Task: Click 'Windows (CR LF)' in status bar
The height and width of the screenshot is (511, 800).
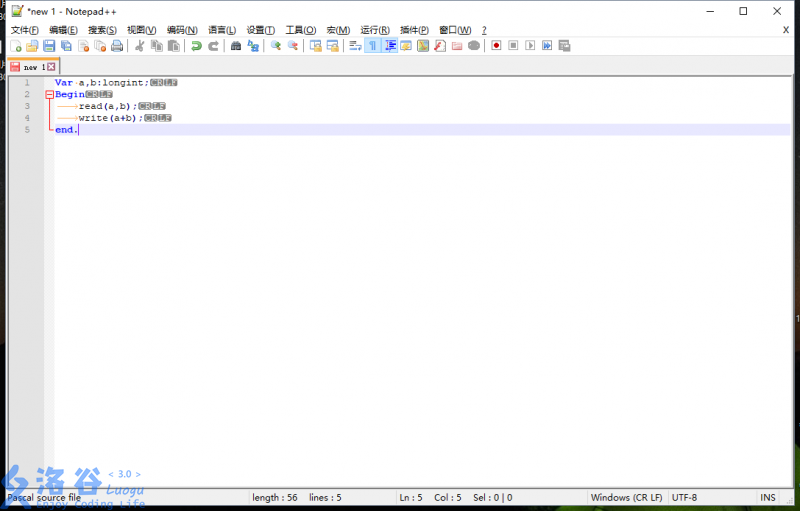Action: 627,497
